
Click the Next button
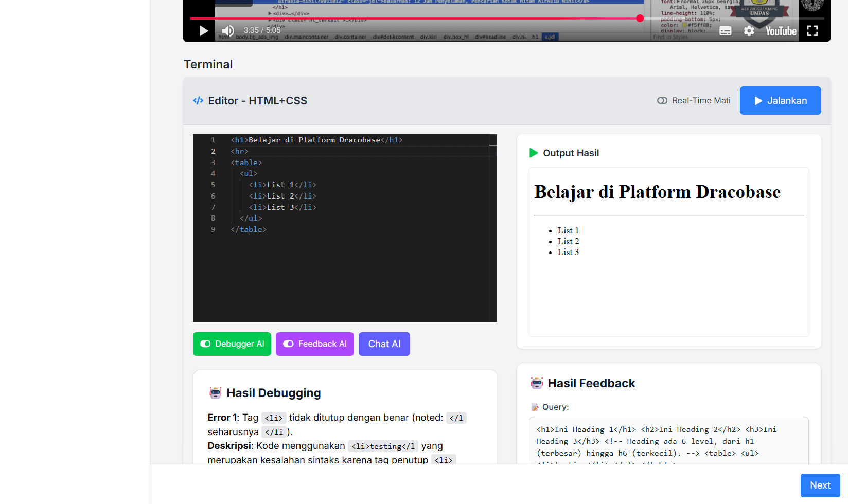[820, 485]
